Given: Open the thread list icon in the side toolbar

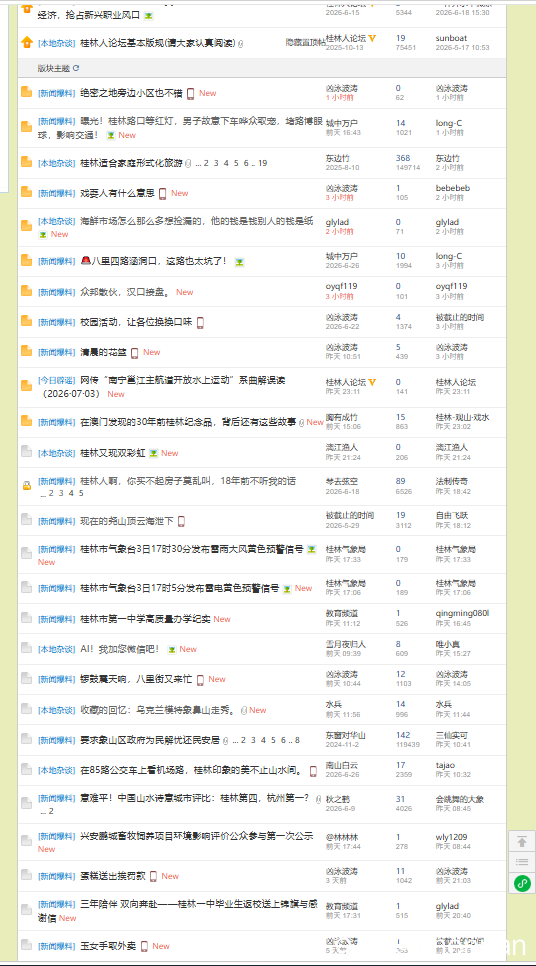Looking at the screenshot, I should tap(522, 862).
